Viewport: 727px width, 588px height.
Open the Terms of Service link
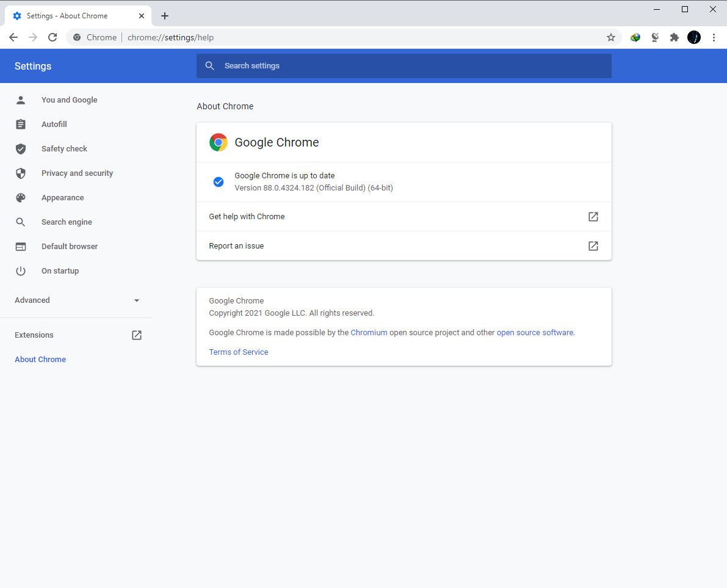238,352
